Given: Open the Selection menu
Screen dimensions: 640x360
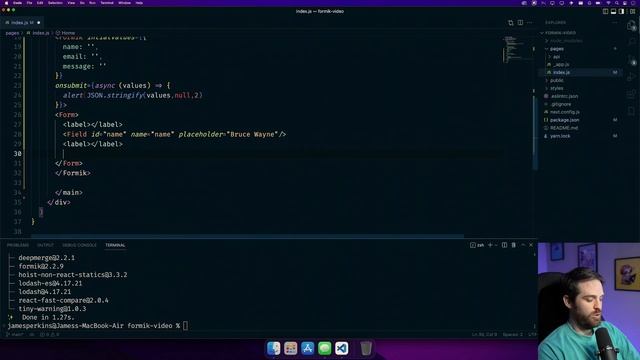Looking at the screenshot, I should tap(55, 3).
